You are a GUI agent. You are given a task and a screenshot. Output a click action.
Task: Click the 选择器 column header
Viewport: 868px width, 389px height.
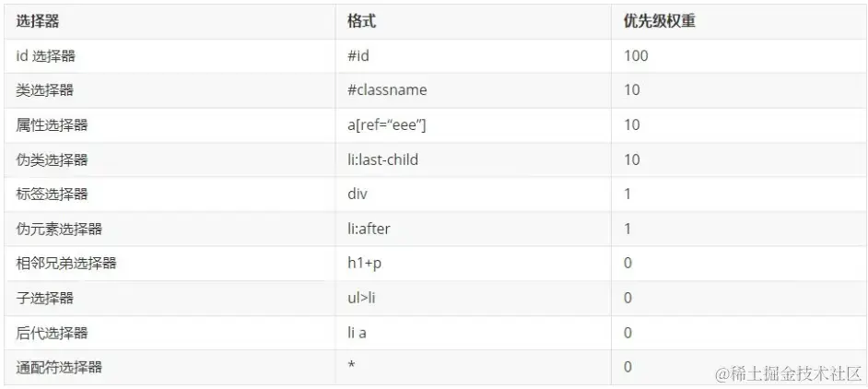click(44, 21)
